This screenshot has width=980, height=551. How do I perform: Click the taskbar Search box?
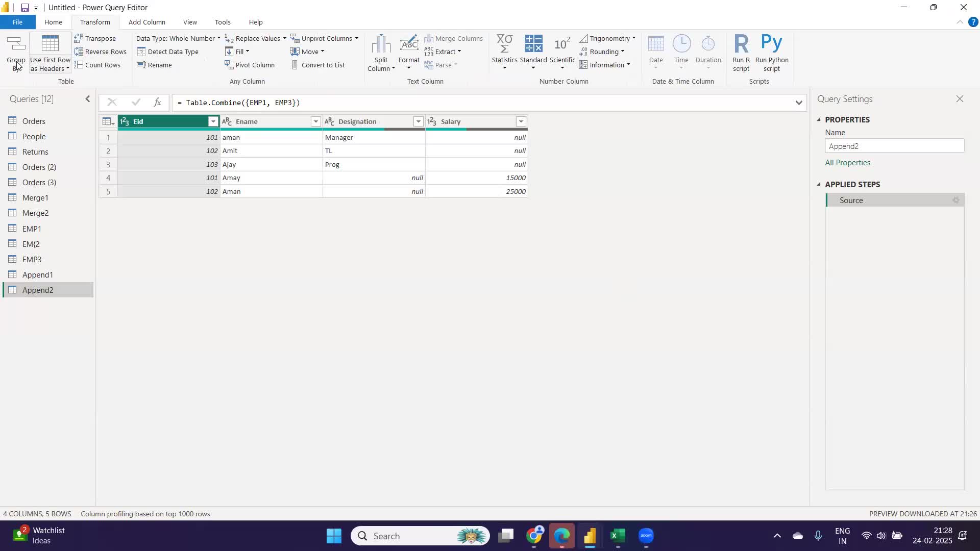(x=420, y=536)
